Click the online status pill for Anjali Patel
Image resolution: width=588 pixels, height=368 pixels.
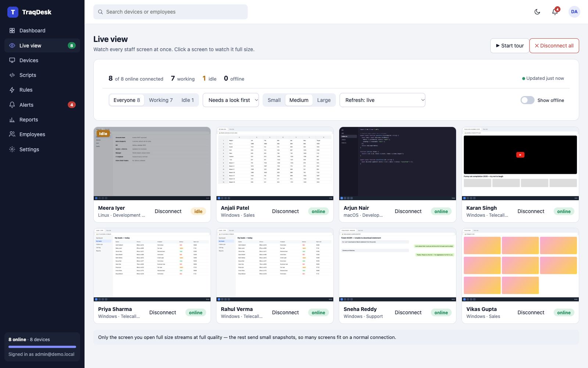tap(318, 211)
